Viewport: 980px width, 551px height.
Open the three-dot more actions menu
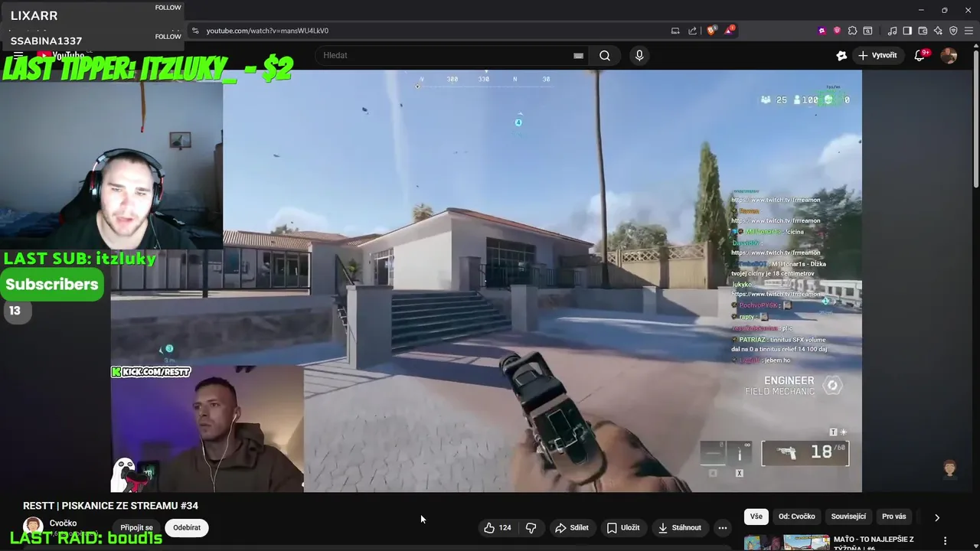point(722,527)
